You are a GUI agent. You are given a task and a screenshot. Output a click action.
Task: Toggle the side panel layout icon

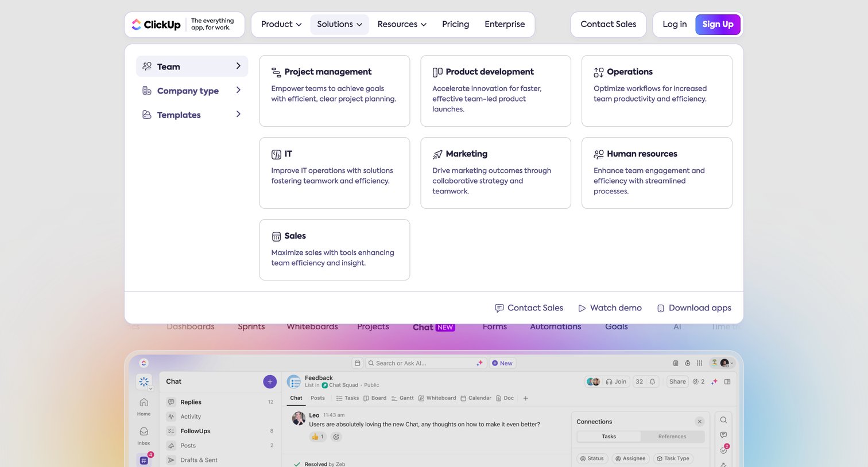(727, 382)
